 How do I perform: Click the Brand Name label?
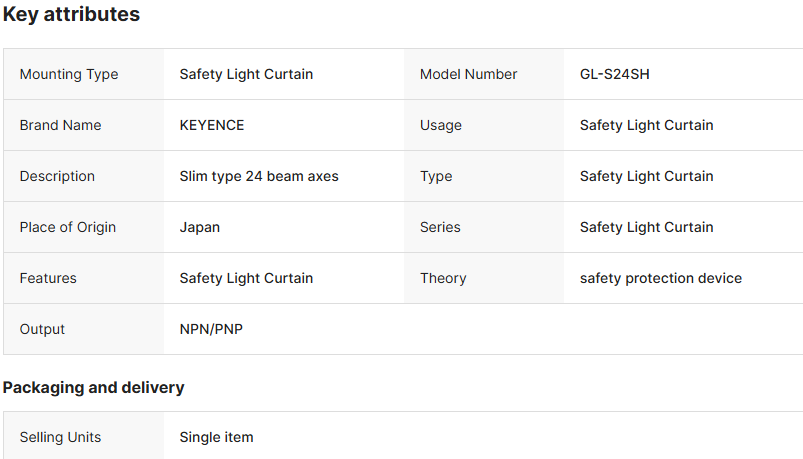pyautogui.click(x=60, y=125)
